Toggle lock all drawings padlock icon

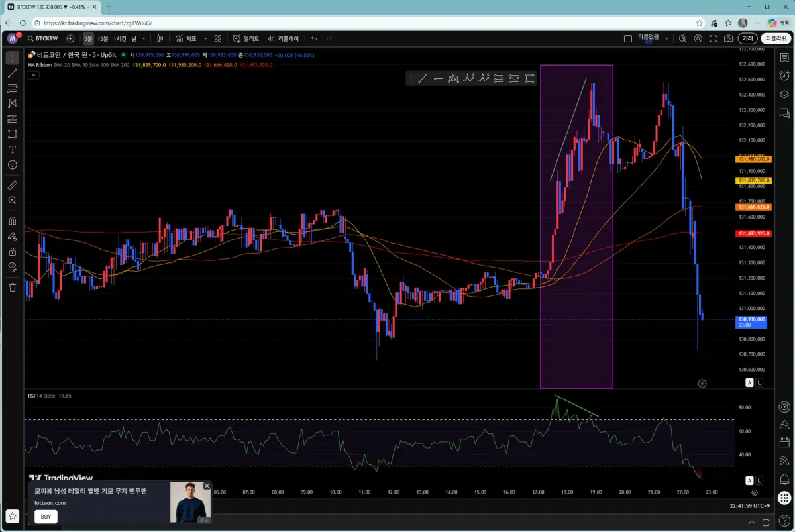coord(12,252)
